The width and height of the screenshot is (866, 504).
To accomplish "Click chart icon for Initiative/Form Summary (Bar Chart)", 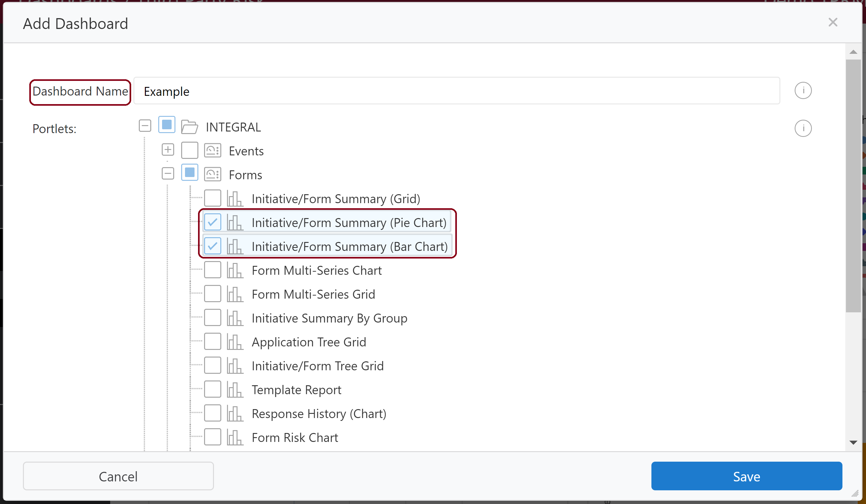I will tap(235, 246).
